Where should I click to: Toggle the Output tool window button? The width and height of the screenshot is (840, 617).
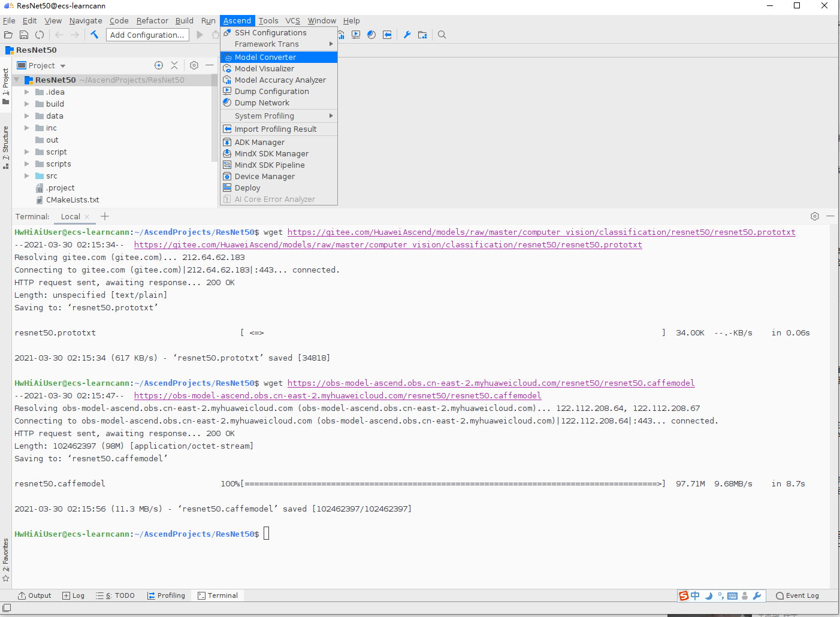coord(35,595)
